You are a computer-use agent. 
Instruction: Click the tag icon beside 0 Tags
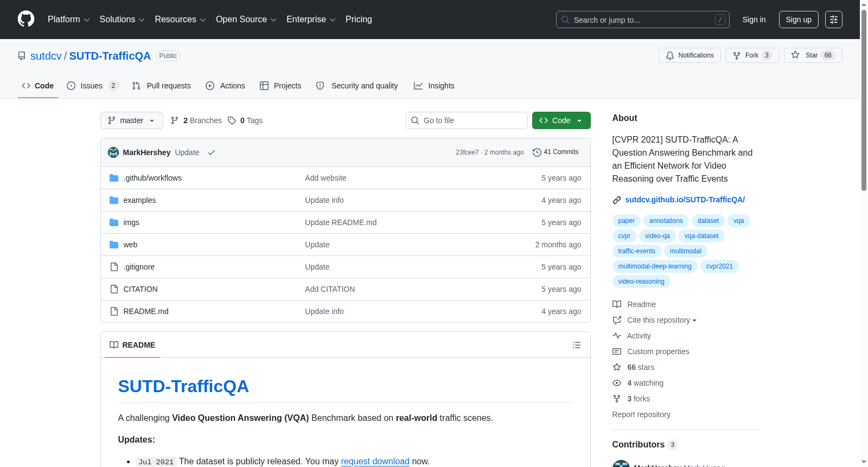232,120
